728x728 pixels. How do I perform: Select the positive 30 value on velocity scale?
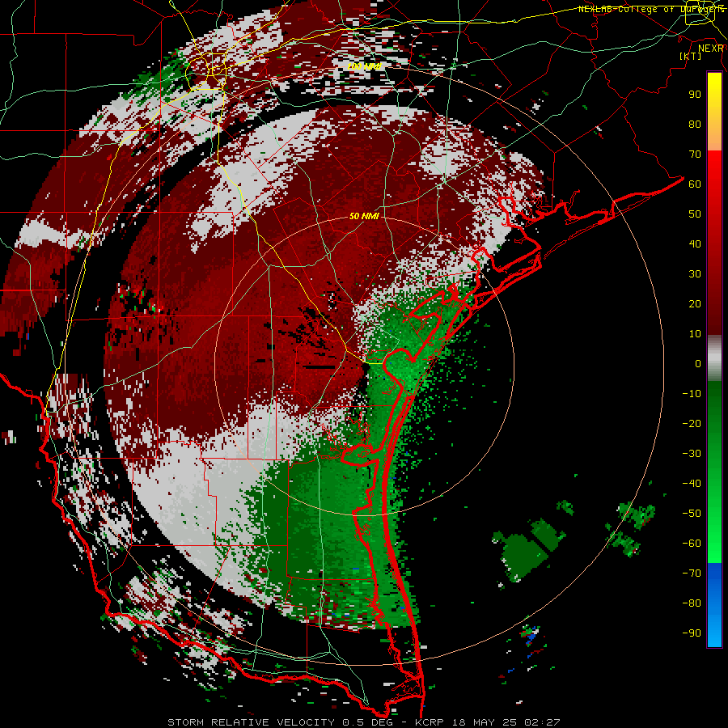coord(695,274)
